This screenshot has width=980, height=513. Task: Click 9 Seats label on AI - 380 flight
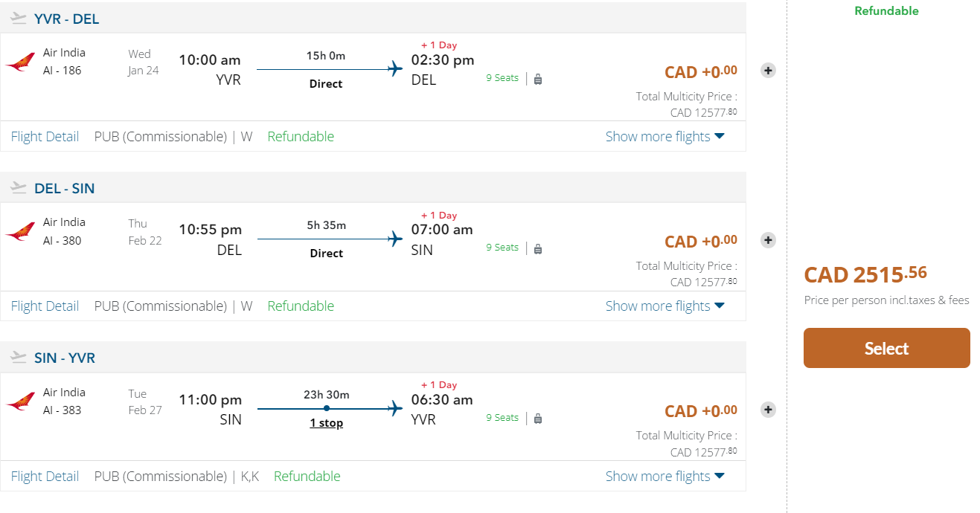pos(502,248)
